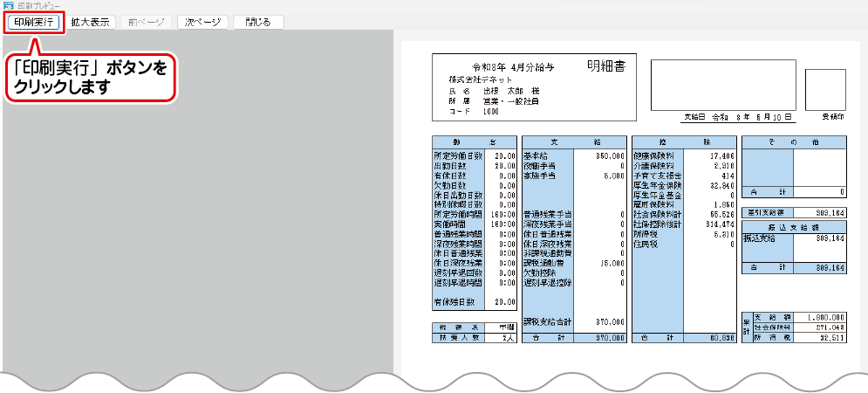Screen dimensions: 868x393
Task: Click the 課税支給合計 row
Action: point(573,321)
